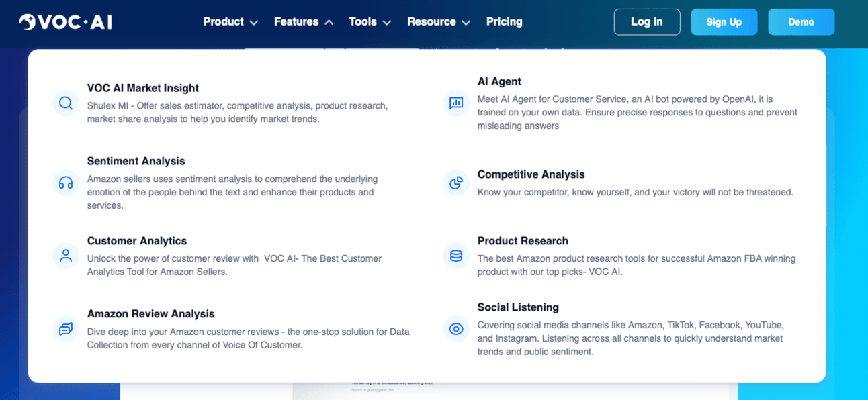
Task: Collapse the Features dropdown menu
Action: [x=303, y=22]
